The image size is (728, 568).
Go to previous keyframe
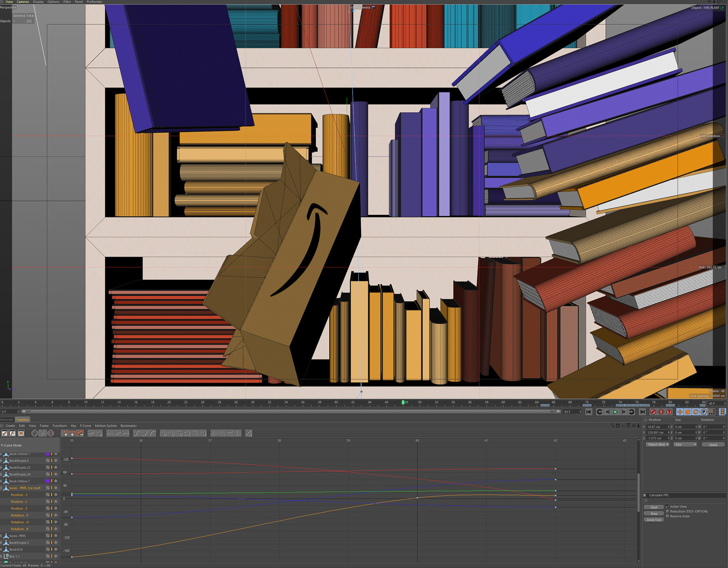pos(599,412)
